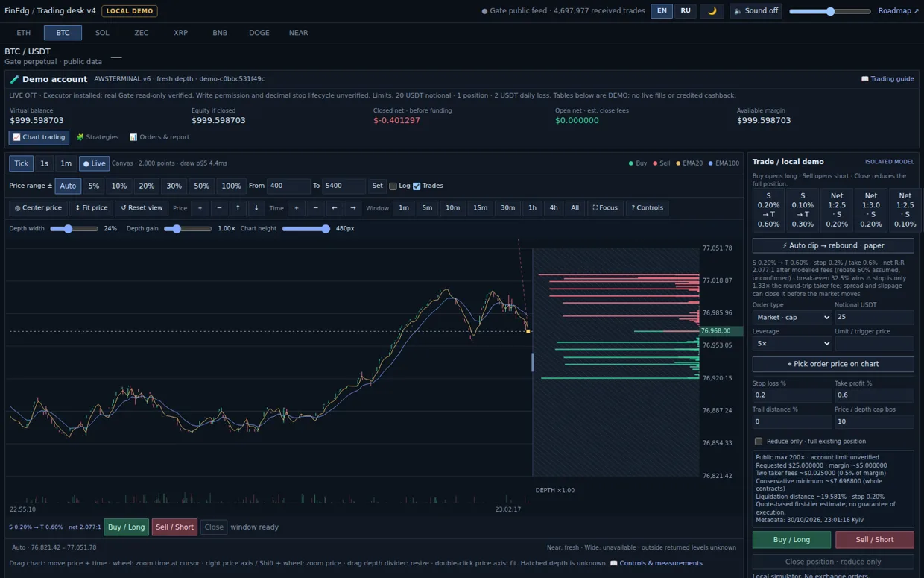Pan time right with right arrow
This screenshot has height=578, width=924.
[353, 208]
